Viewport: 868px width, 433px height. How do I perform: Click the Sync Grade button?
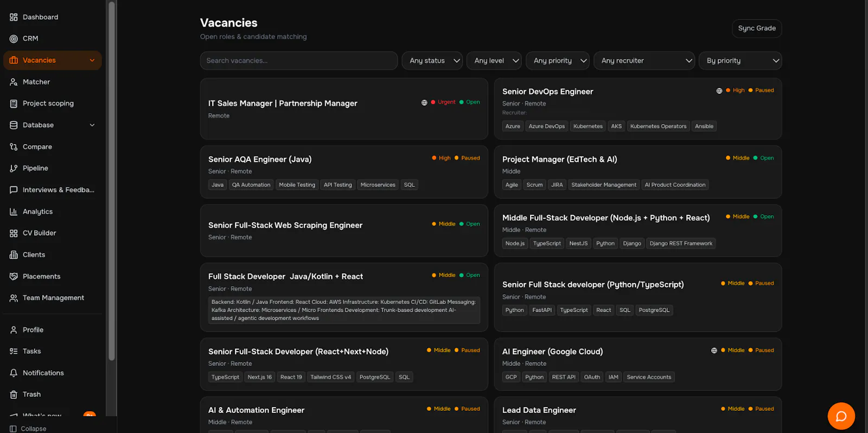757,29
